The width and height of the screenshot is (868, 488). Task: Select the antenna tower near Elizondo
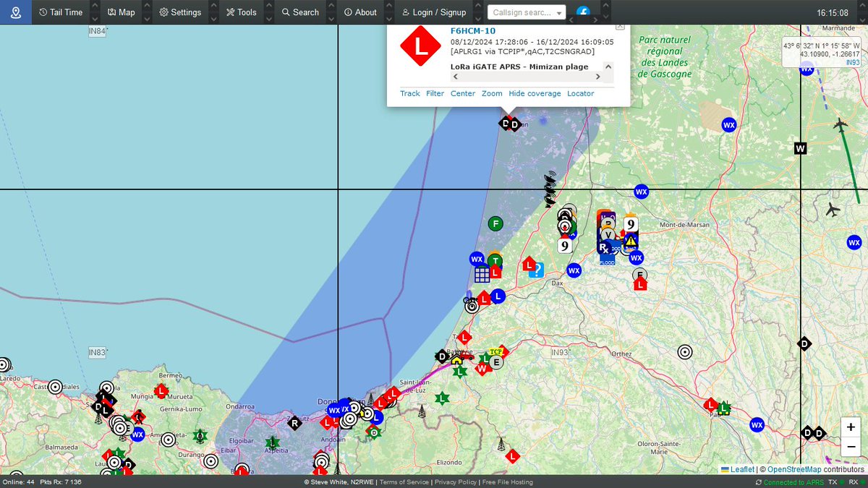(x=500, y=445)
